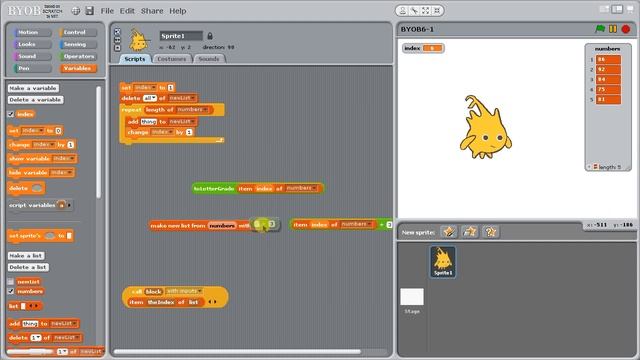
Task: Open variable dropdown in palette set block
Action: click(x=33, y=131)
